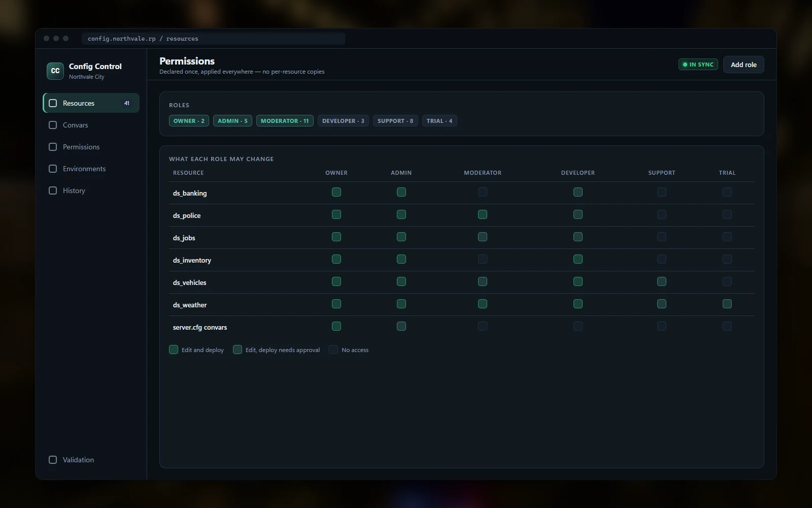
Task: Click the SUPPORT column header
Action: [x=662, y=173]
